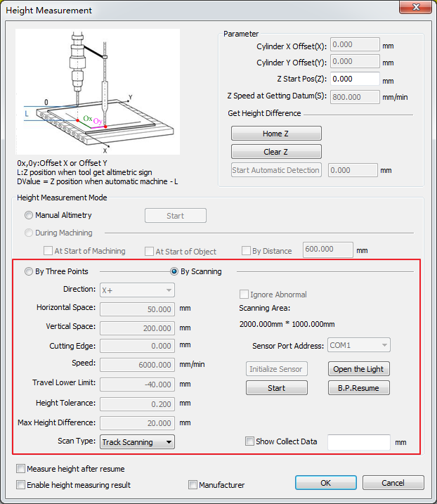Click the Initialize Sensor button
The image size is (437, 504).
coord(276,369)
